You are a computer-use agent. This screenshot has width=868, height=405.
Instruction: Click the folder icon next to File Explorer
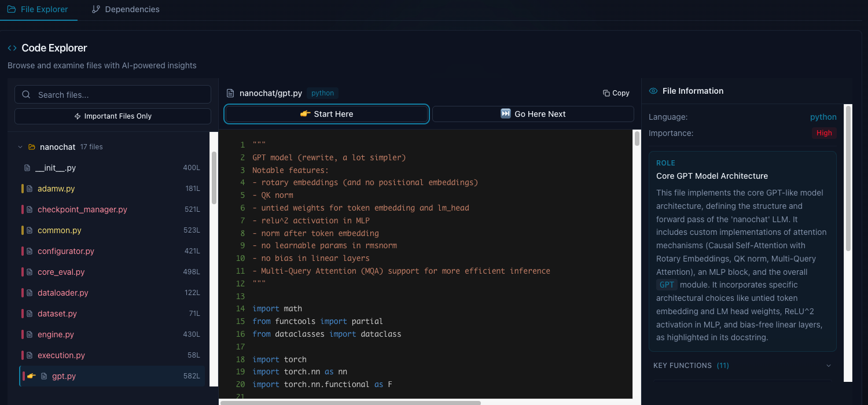[10, 9]
